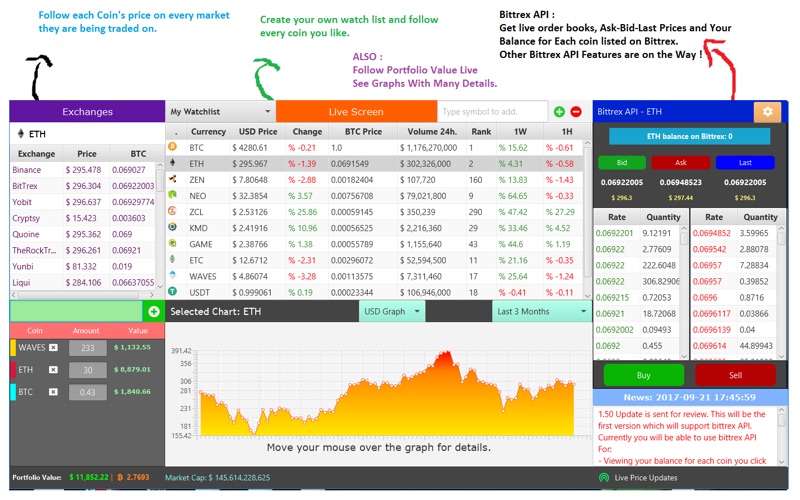Sort watchlist by Volume 24h. column
The height and width of the screenshot is (500, 800).
pos(432,132)
